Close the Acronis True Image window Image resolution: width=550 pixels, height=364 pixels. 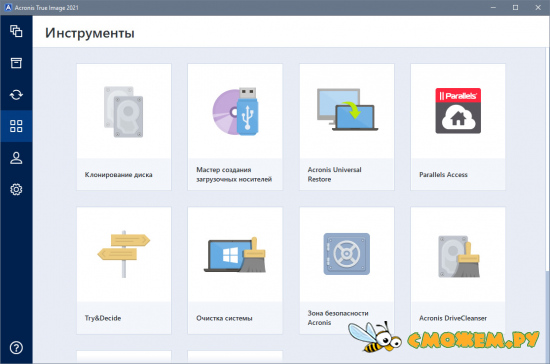point(538,7)
